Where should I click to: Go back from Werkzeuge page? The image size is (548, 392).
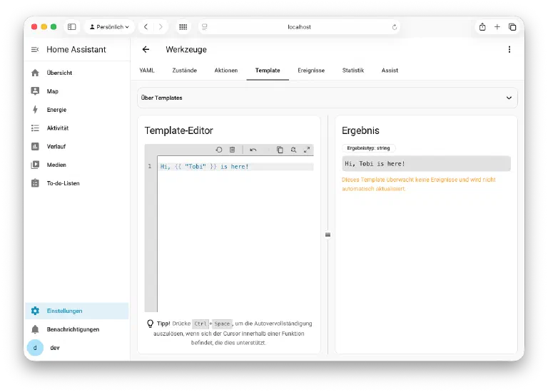(x=146, y=50)
